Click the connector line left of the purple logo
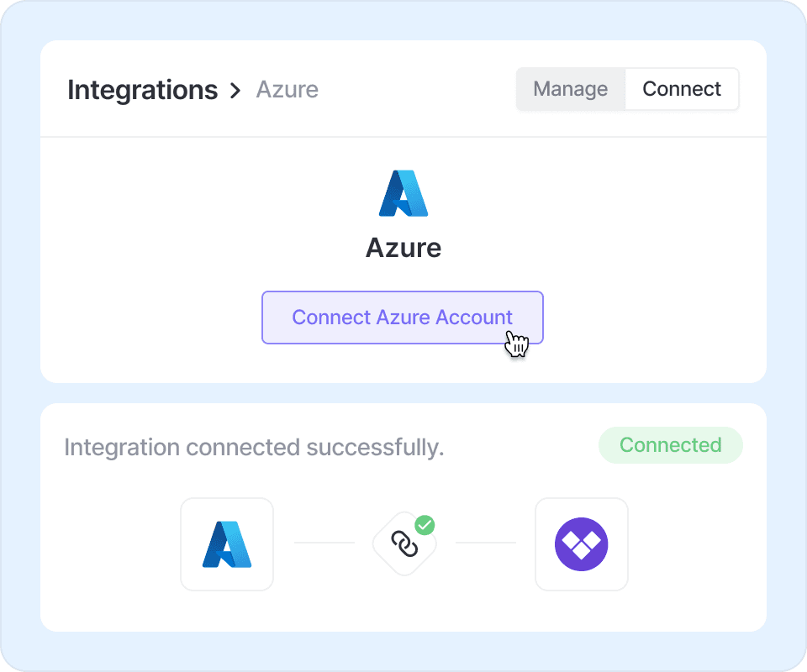 (x=486, y=543)
